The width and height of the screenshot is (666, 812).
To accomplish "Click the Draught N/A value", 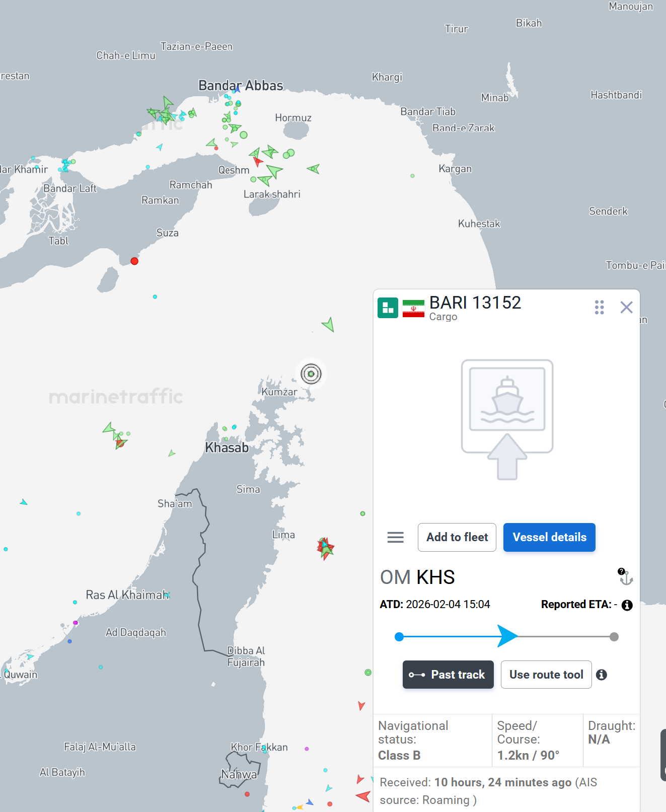I will (x=599, y=739).
